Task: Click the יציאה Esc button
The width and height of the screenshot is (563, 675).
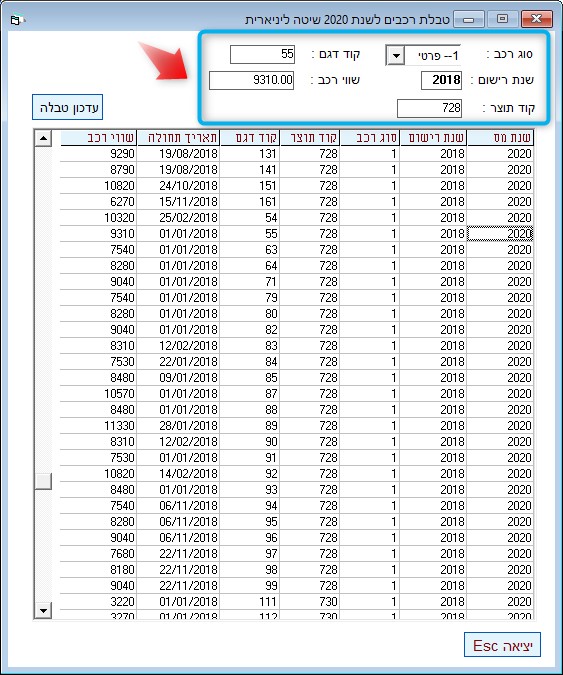Action: coord(502,644)
